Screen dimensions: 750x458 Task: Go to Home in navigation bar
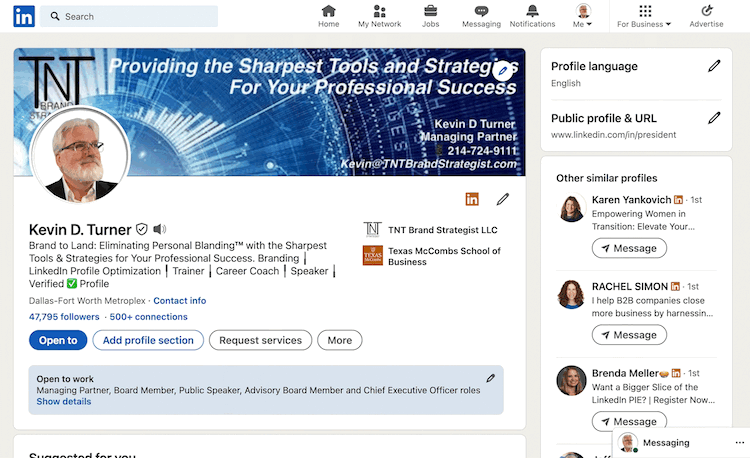tap(329, 16)
